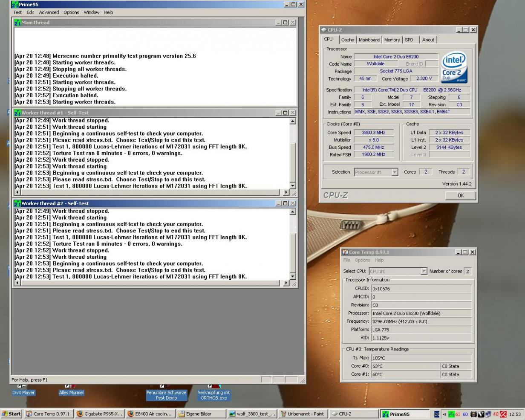Open the Test menu in Prime95
The width and height of the screenshot is (525, 420).
pos(17,12)
